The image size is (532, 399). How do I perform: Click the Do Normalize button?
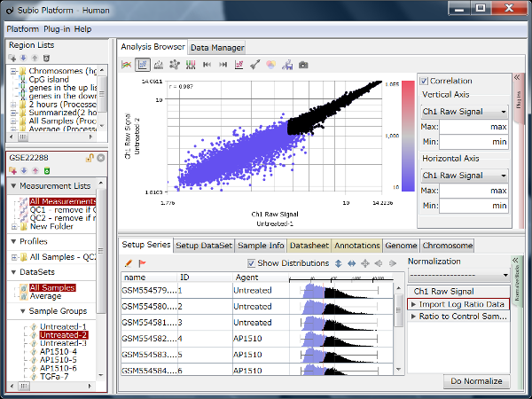[x=476, y=381]
